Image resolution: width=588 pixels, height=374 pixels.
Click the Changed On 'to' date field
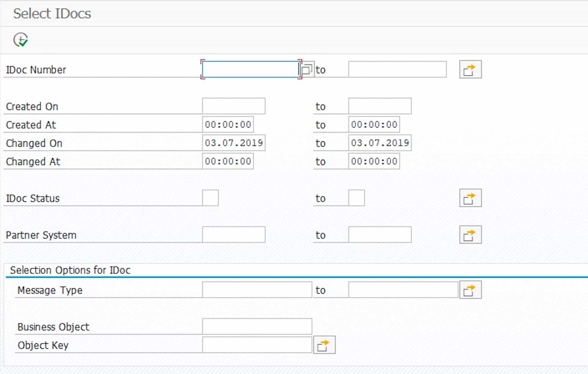click(x=380, y=143)
